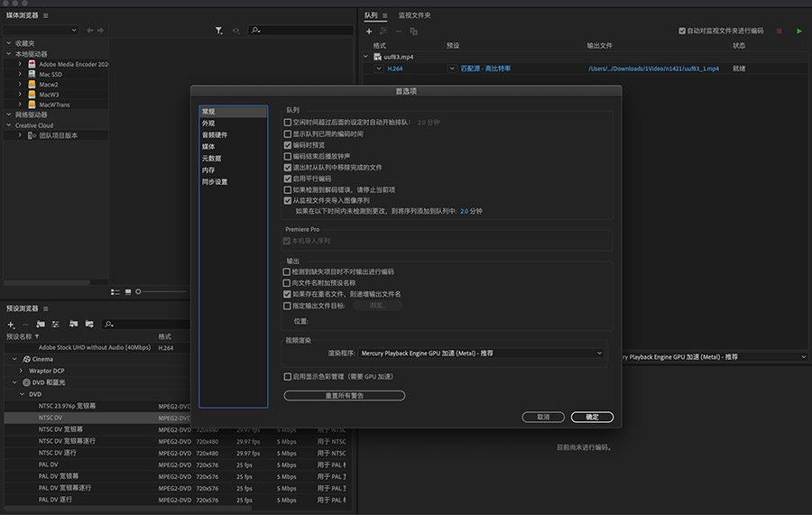Enable 如果检测到解码错误，请停止当前项 checkbox
This screenshot has width=812, height=515.
pyautogui.click(x=288, y=190)
